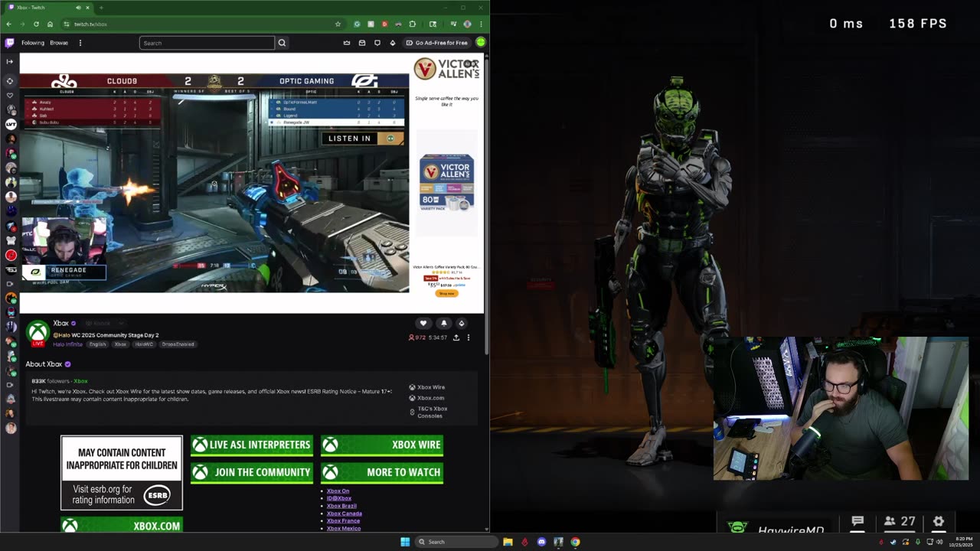
Task: Open the whispers chat bubble icon
Action: 377,43
